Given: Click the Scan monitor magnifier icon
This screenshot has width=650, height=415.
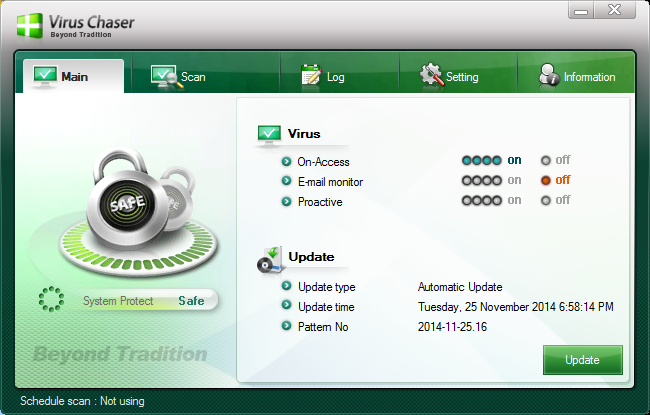Looking at the screenshot, I should click(164, 76).
